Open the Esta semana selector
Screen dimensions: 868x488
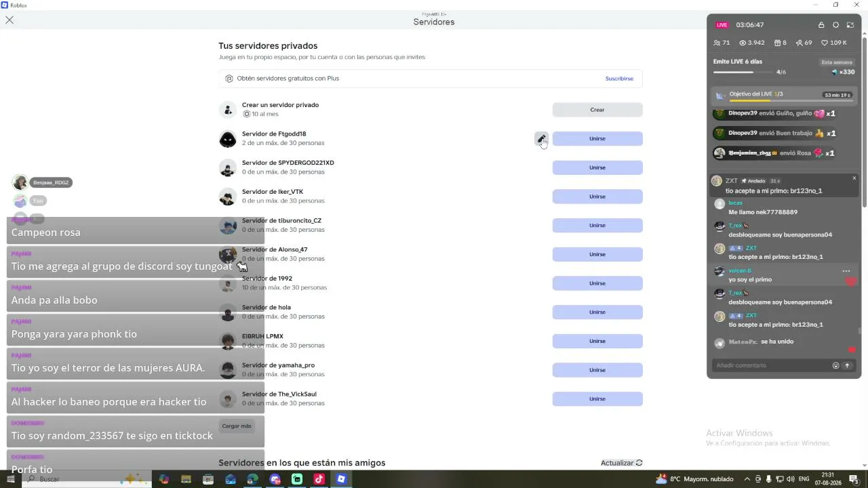pos(837,62)
